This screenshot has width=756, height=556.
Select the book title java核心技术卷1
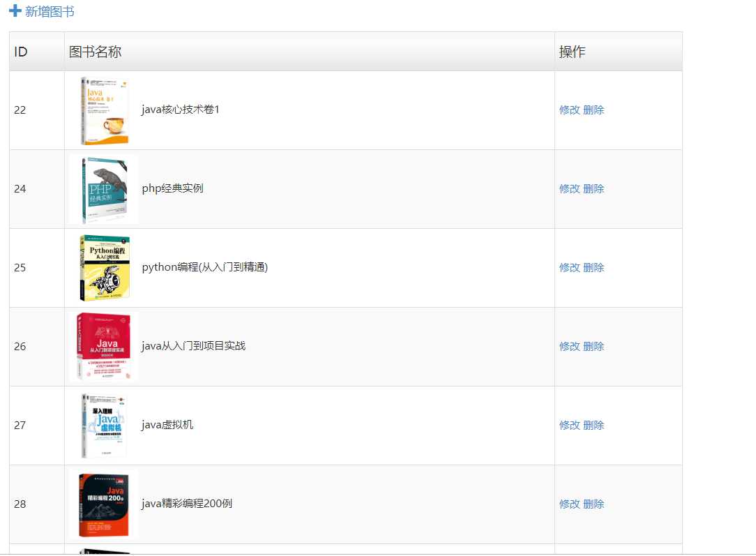181,110
